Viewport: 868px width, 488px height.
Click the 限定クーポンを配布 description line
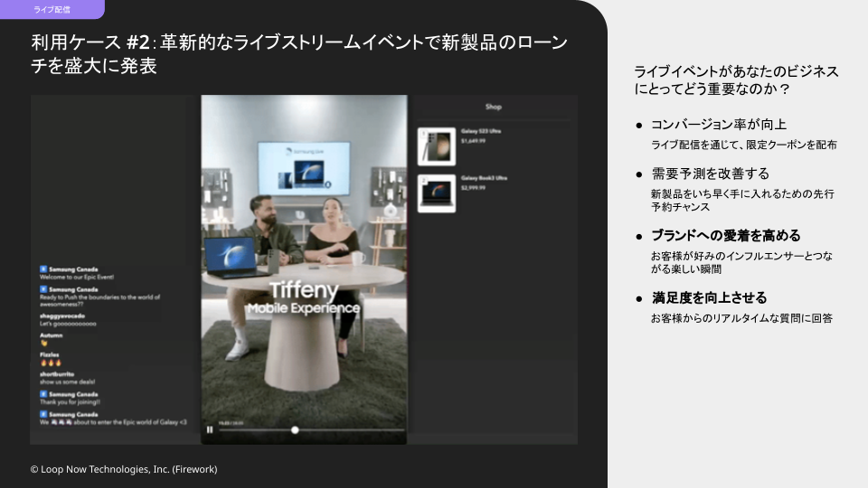coord(743,145)
